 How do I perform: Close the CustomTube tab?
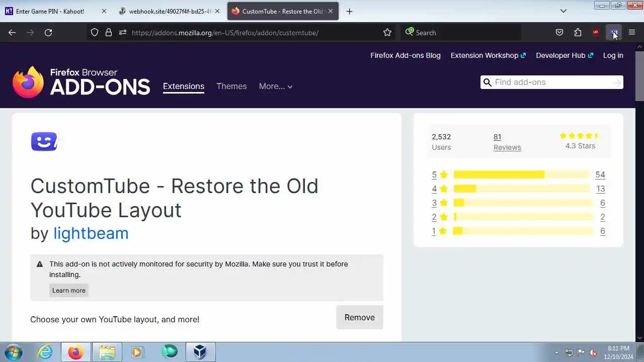click(331, 11)
